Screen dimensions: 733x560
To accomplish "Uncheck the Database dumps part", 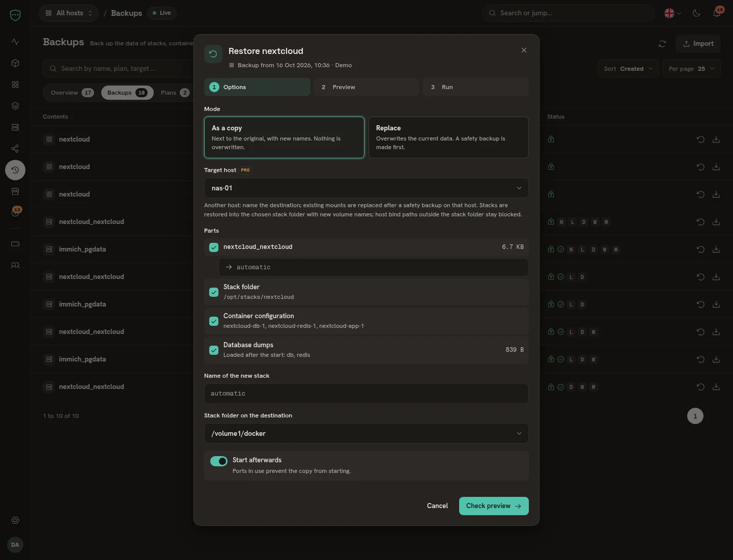I will 214,350.
